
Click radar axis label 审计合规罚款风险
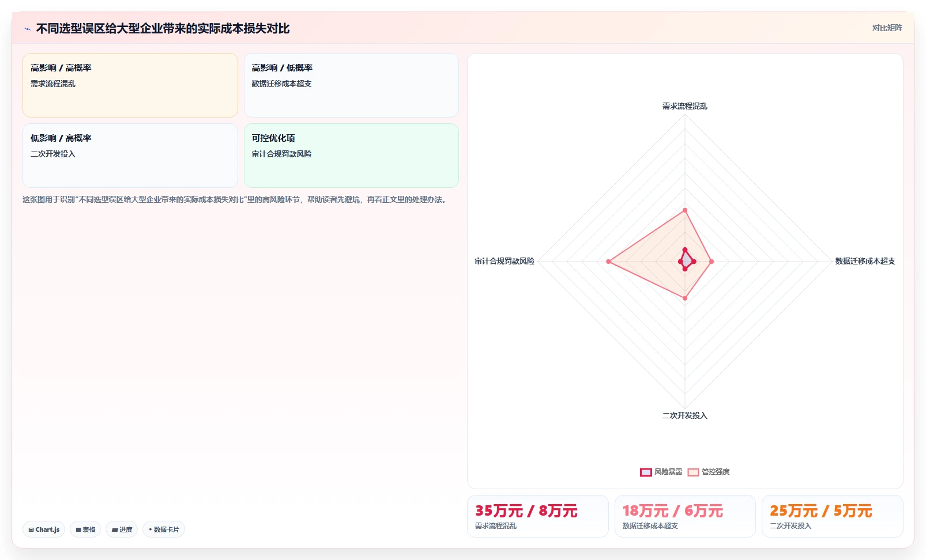(x=505, y=261)
